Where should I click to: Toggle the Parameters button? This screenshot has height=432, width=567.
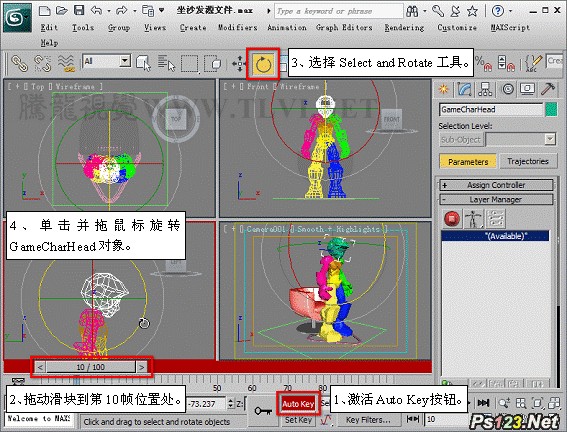click(x=468, y=161)
